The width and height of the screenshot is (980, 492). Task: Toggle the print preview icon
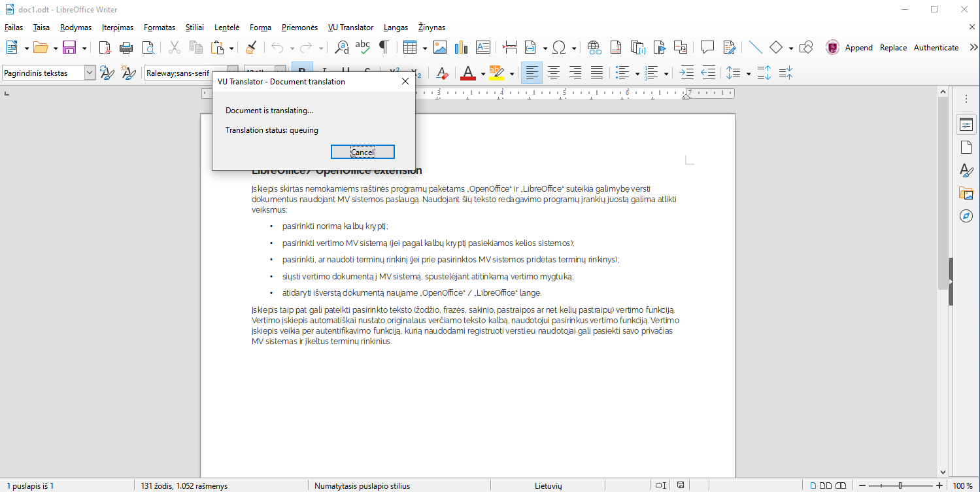pos(148,47)
